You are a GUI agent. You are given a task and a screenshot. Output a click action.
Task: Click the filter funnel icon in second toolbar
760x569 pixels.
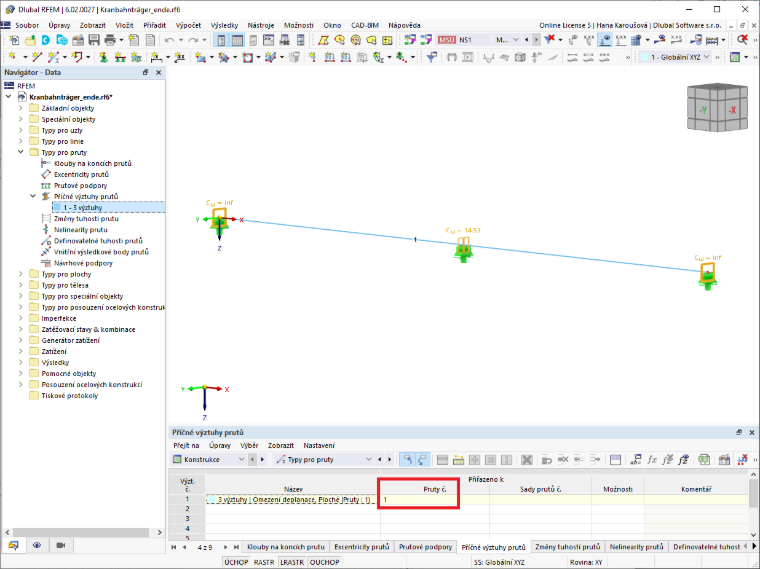(431, 57)
